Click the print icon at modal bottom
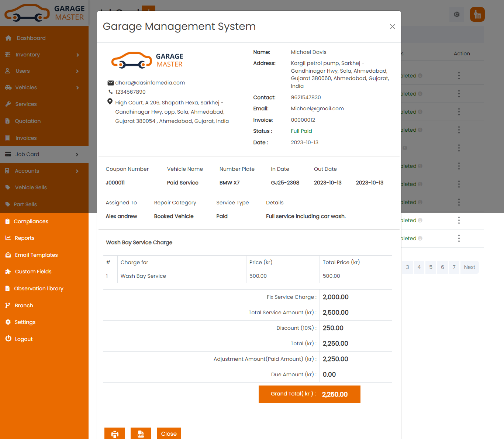Viewport: 504px width, 439px height. pyautogui.click(x=114, y=433)
